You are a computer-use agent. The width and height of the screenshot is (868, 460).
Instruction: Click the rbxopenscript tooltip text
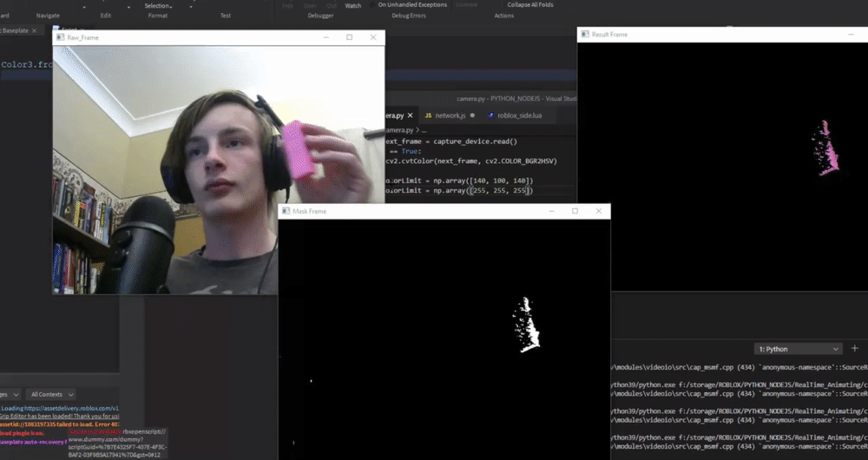(x=117, y=443)
